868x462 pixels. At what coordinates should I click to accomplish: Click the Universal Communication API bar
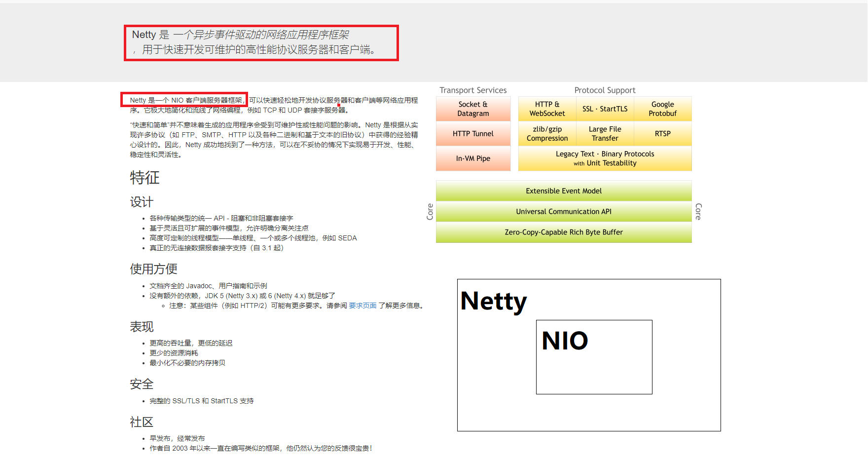point(564,212)
